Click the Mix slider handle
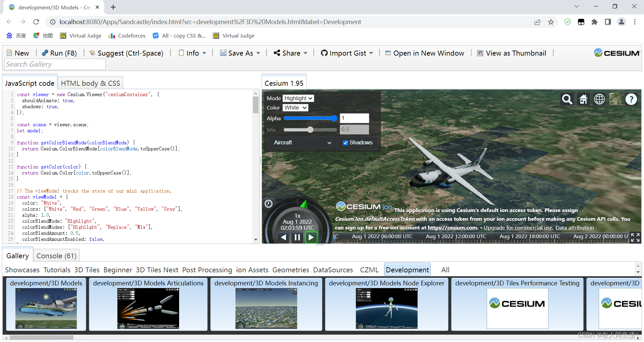 310,130
